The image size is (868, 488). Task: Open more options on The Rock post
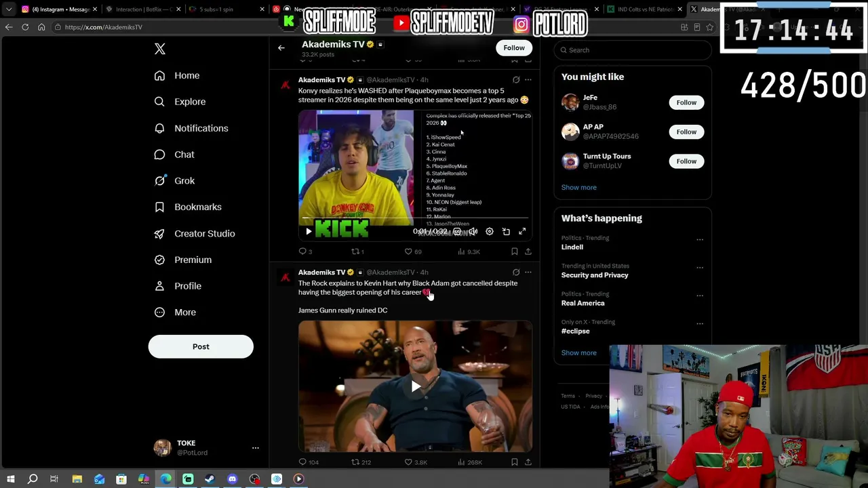(x=528, y=272)
